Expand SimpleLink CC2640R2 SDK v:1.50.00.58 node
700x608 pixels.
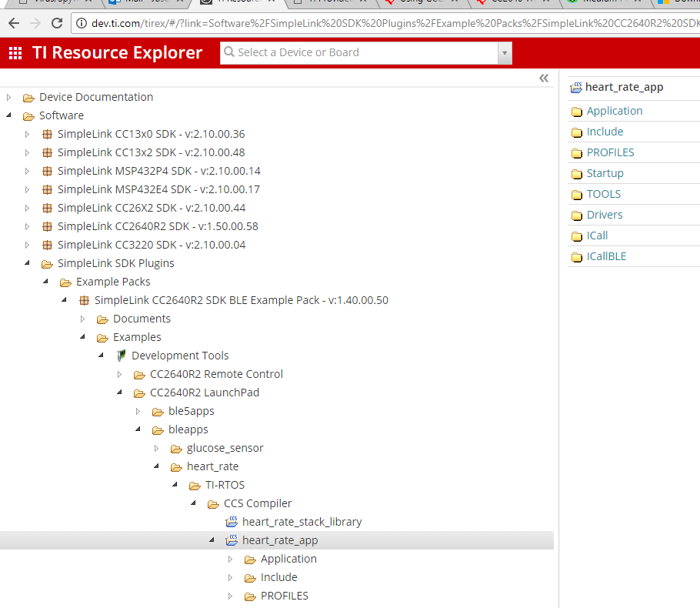point(27,226)
